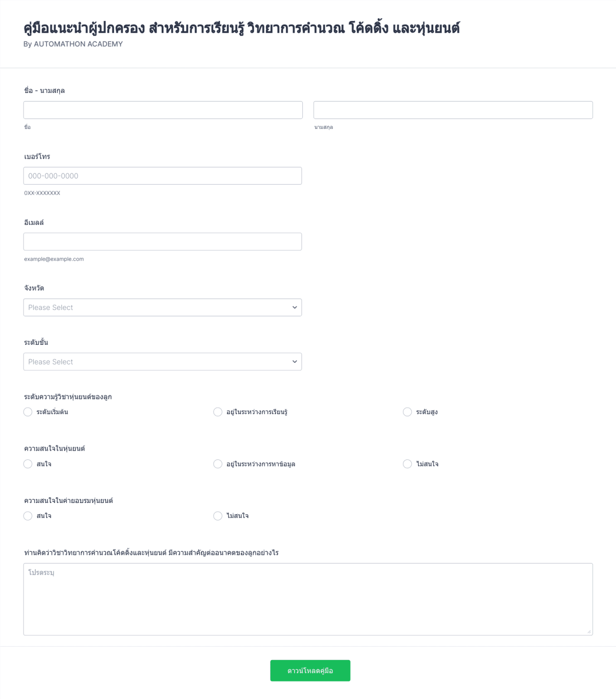This screenshot has height=699, width=616.
Task: Open the ระดับชั้น Please Select dropdown
Action: coord(162,361)
